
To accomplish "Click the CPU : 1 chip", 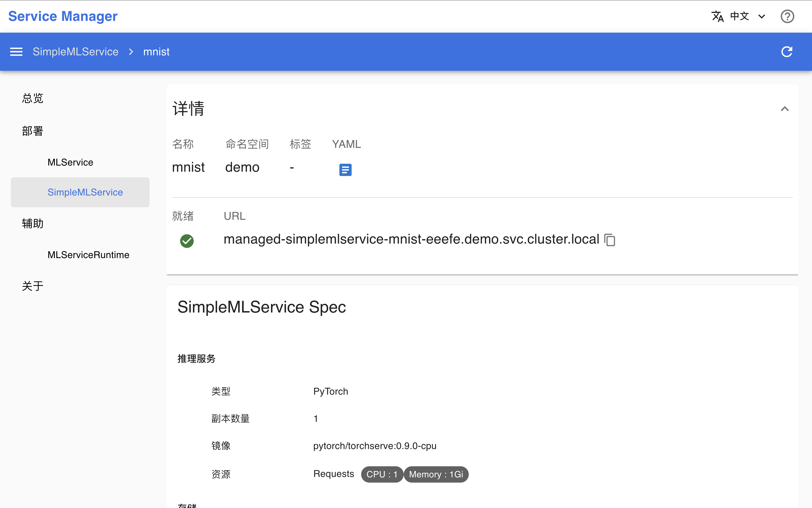I will (382, 474).
